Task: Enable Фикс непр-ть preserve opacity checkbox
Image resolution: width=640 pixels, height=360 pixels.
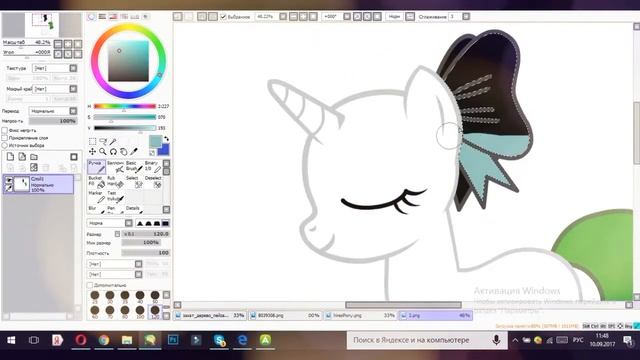Action: point(4,130)
